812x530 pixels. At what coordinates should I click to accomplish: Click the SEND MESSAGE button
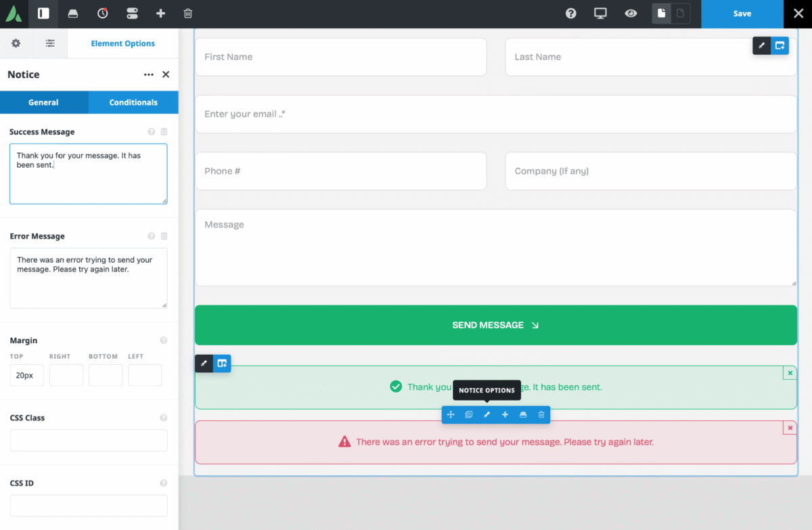point(496,325)
